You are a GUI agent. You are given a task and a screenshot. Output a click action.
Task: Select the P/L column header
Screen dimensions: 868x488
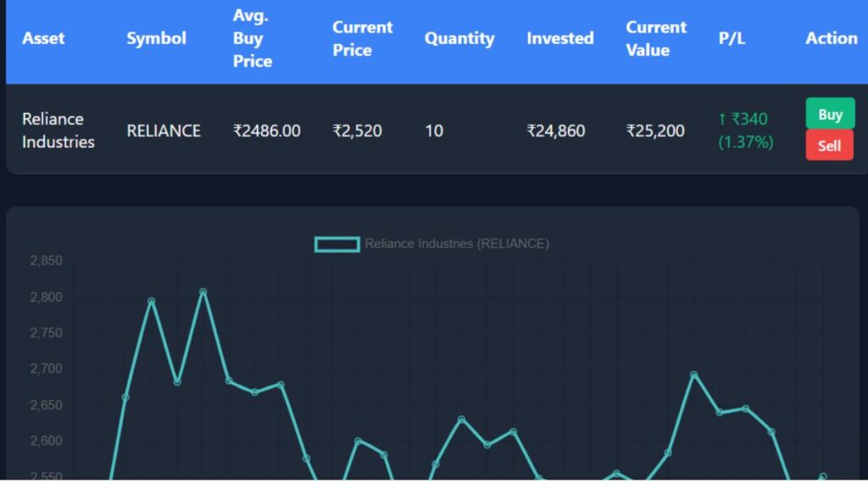coord(732,38)
